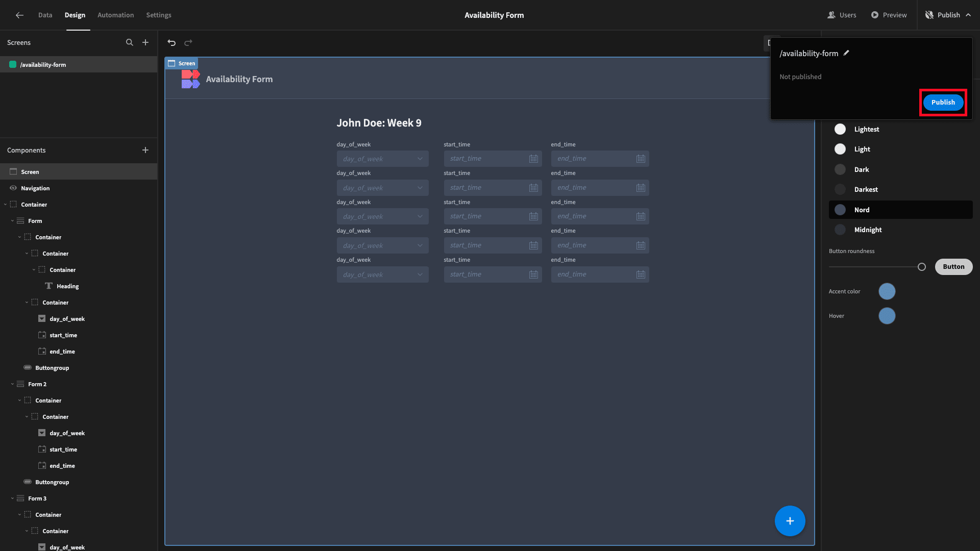This screenshot has width=980, height=551.
Task: Open the Accent color swatch
Action: [x=887, y=291]
